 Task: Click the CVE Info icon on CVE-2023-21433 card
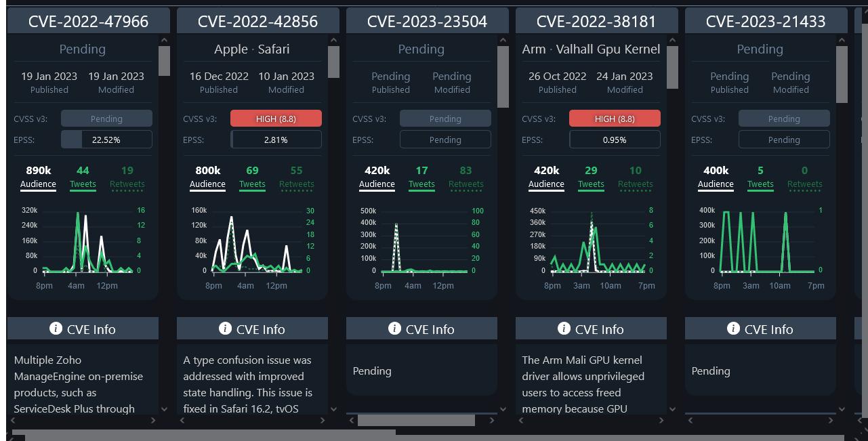pyautogui.click(x=732, y=327)
